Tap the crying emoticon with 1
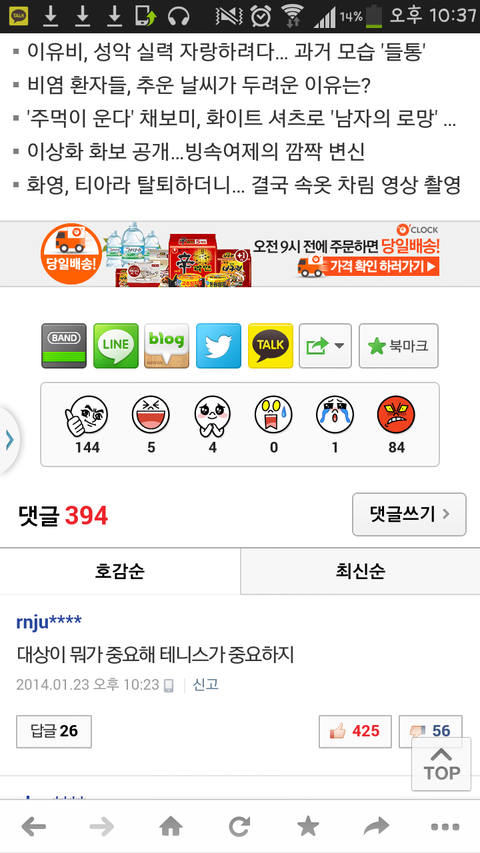Image resolution: width=480 pixels, height=853 pixels. pos(335,415)
